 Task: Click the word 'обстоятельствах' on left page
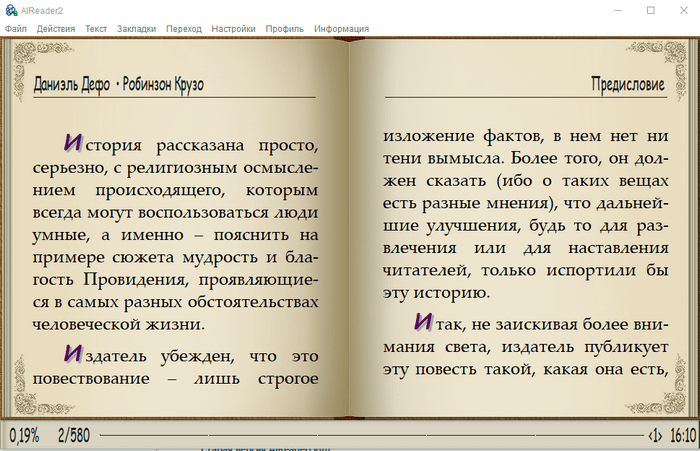coord(253,302)
